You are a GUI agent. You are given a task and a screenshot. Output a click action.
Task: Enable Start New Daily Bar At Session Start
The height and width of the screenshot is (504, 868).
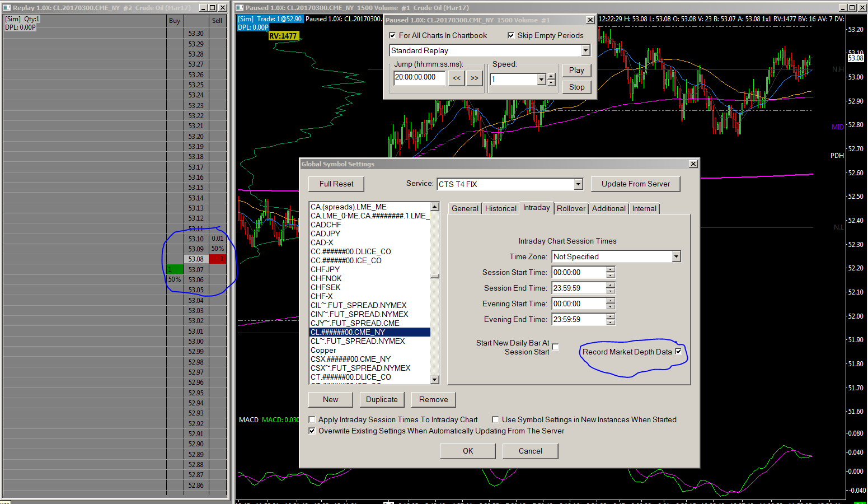[555, 347]
